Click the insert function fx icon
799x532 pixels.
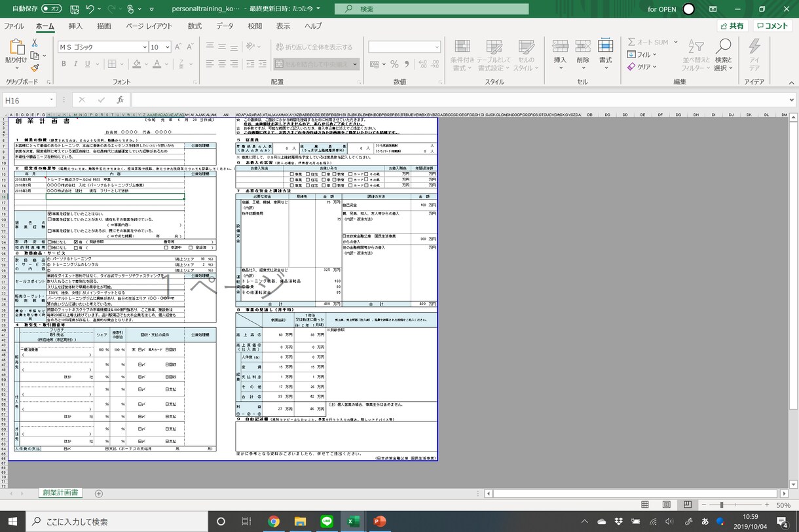click(121, 100)
